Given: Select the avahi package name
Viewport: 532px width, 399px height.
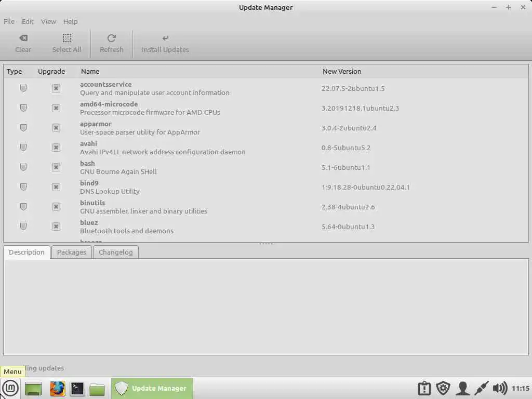Looking at the screenshot, I should pos(88,143).
